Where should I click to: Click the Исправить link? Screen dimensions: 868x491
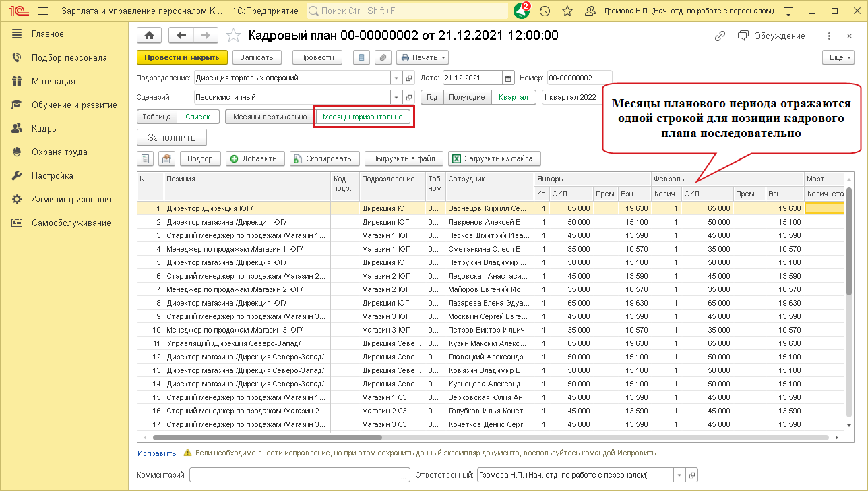click(x=156, y=453)
